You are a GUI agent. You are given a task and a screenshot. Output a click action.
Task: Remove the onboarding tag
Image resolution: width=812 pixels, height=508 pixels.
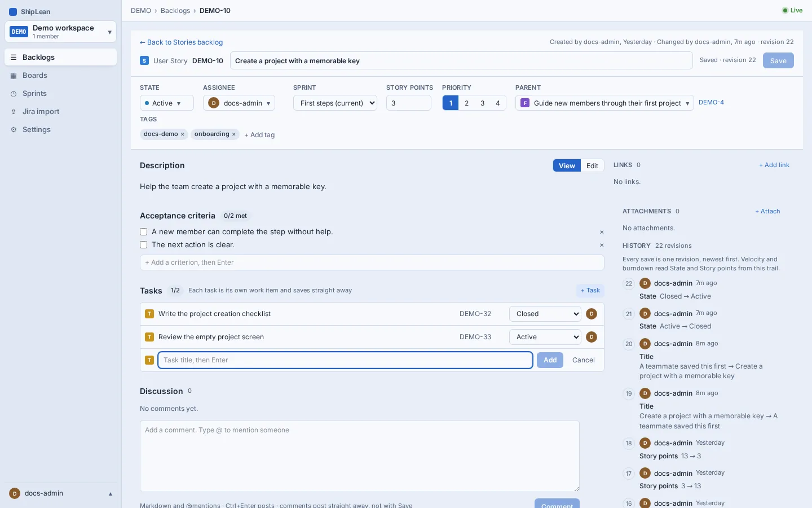tap(234, 134)
